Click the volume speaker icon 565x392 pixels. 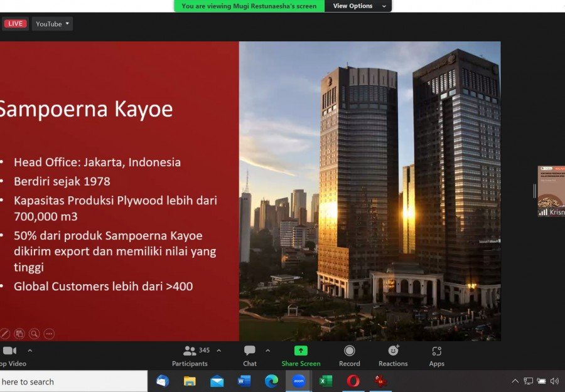point(554,381)
